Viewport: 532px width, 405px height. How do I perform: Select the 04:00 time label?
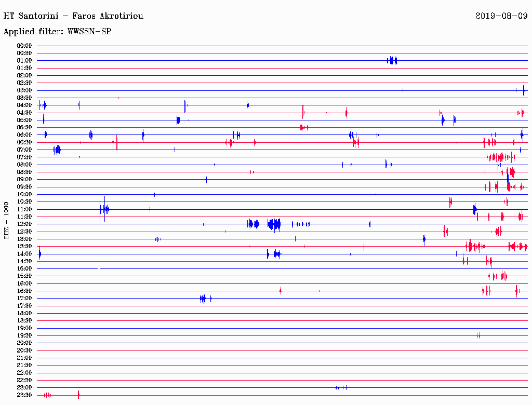(x=24, y=105)
